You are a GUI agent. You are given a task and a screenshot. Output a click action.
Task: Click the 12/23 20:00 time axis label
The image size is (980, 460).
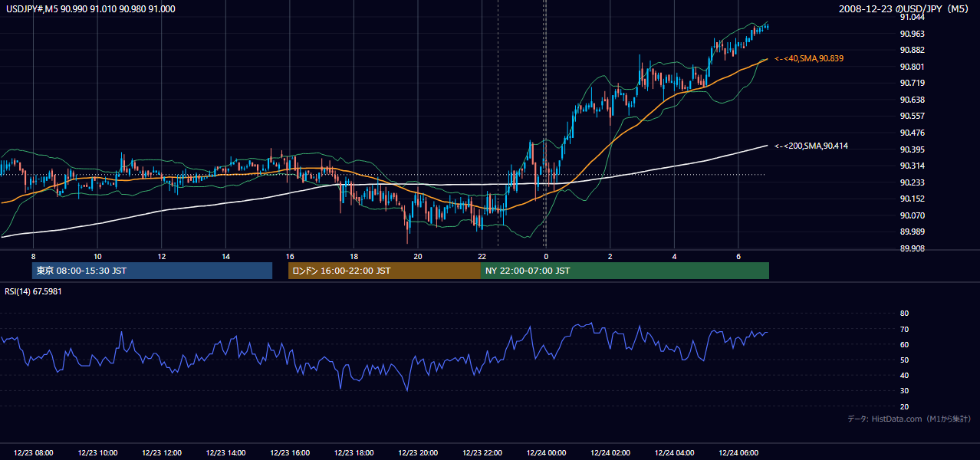click(418, 452)
